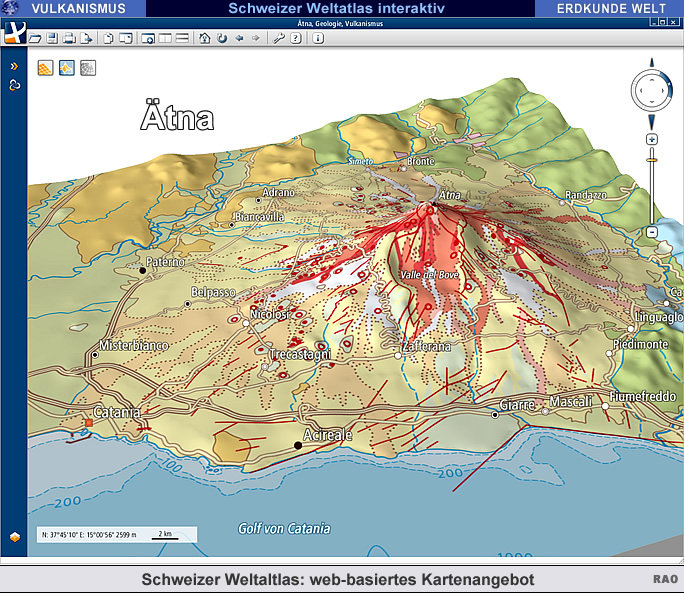Click the Mascali town label
Viewport: 684px width, 597px height.
(571, 402)
